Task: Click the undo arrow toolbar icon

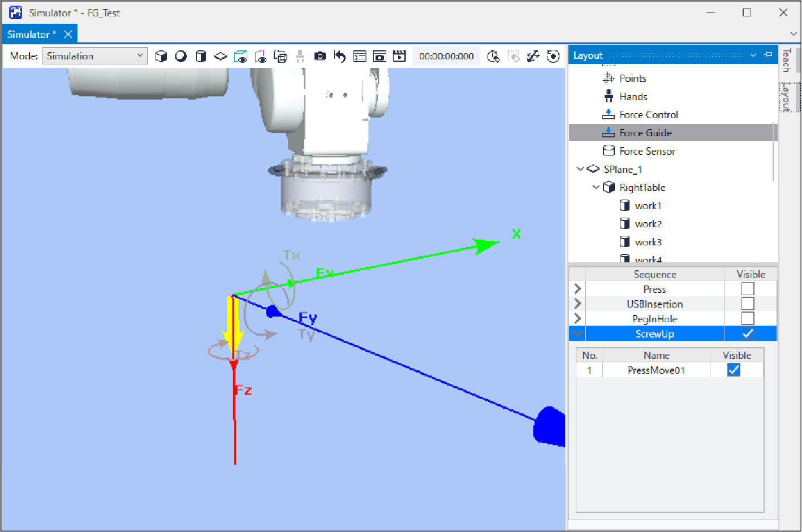Action: (340, 56)
